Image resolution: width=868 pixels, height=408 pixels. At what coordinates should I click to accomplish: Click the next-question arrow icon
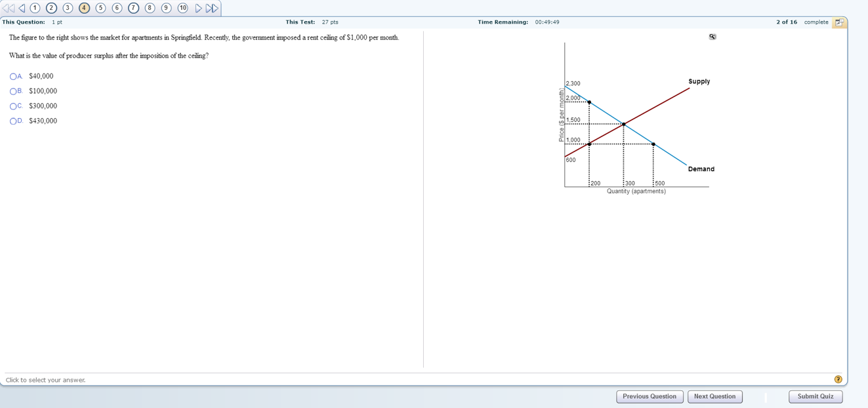pos(198,7)
